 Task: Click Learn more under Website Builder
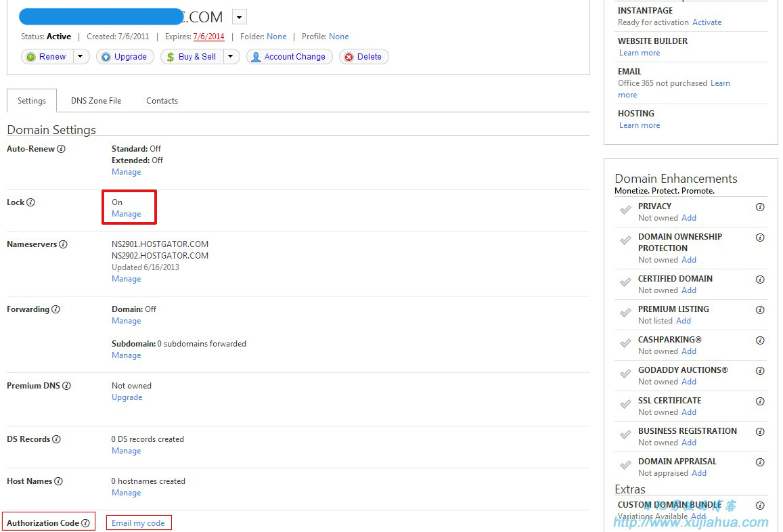click(640, 53)
